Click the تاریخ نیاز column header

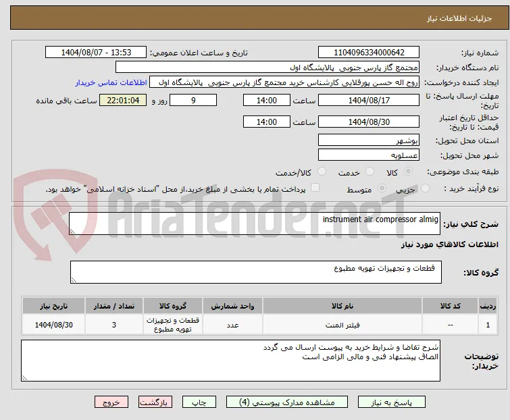tap(53, 306)
